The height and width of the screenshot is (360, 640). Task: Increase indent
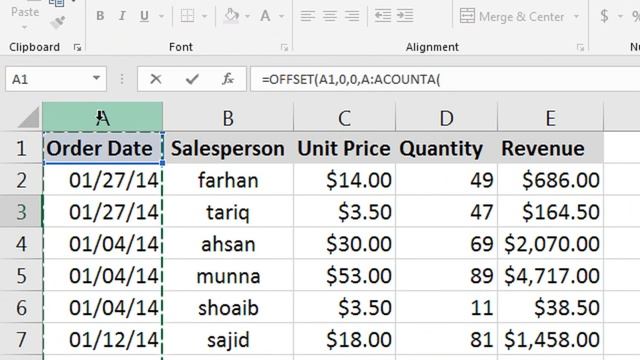[405, 16]
